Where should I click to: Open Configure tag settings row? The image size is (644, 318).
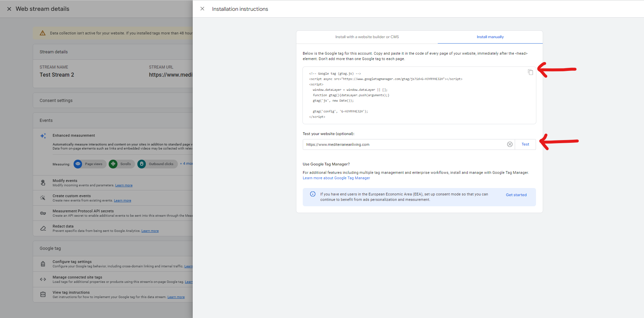point(113,264)
